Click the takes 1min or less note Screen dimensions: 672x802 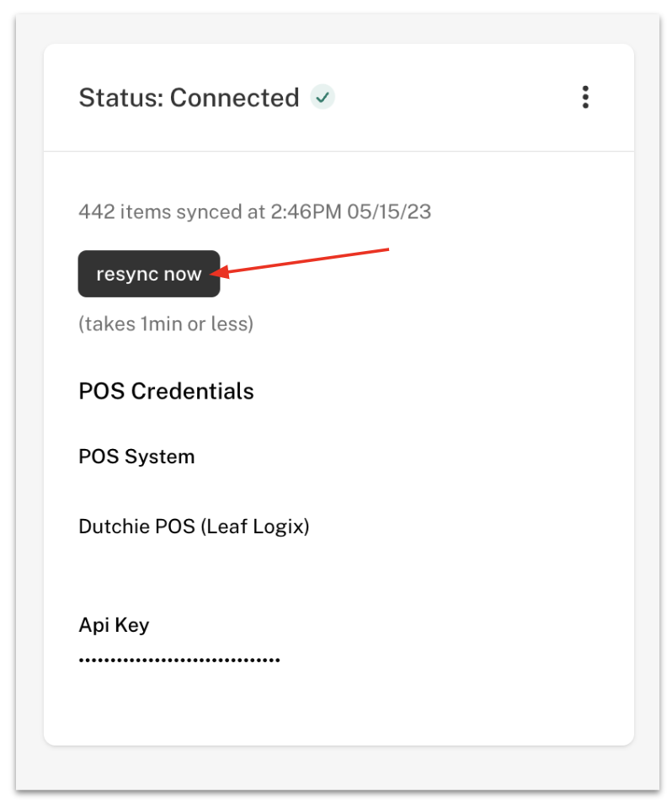pos(166,323)
